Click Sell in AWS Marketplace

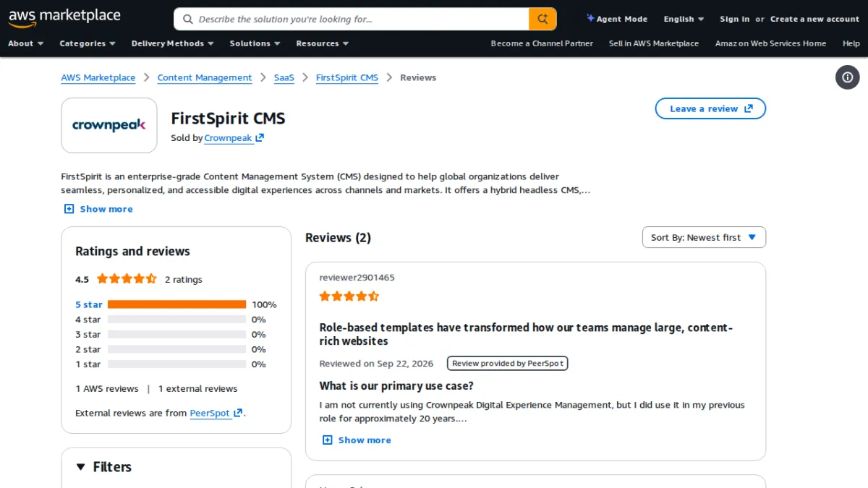click(654, 43)
